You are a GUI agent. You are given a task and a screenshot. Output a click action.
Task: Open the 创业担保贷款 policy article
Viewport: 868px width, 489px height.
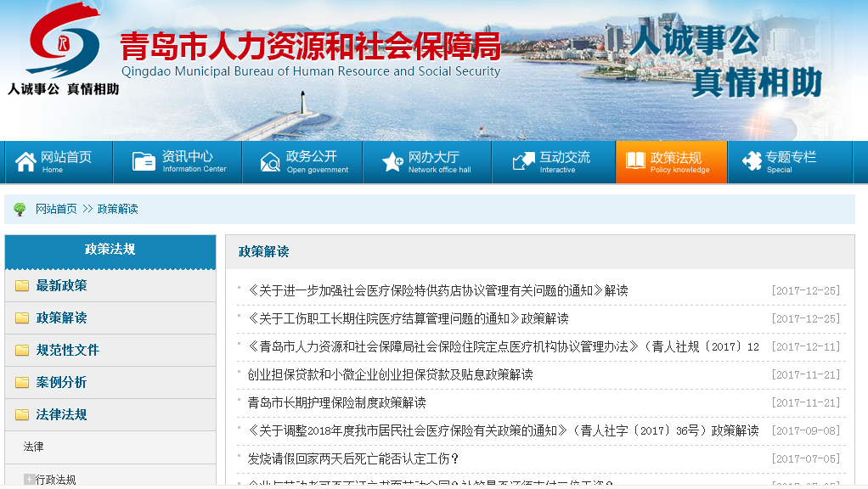(x=390, y=374)
